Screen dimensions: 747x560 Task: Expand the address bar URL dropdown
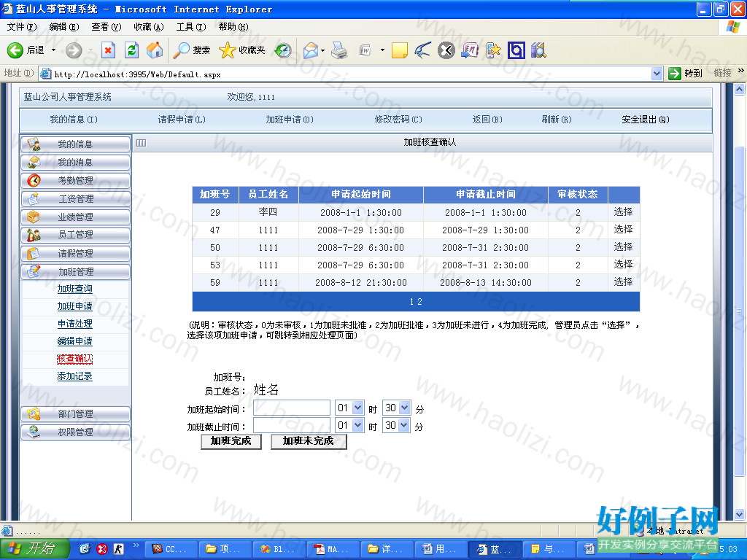(x=657, y=74)
